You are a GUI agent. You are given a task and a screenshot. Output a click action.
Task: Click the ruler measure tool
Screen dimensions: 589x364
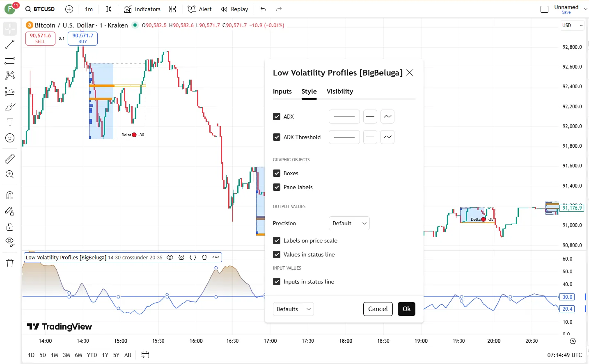pos(10,158)
